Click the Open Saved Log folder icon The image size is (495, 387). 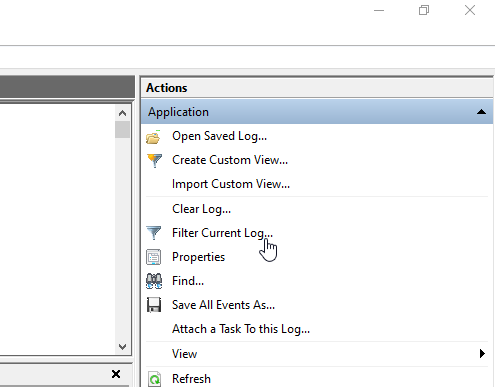point(153,137)
